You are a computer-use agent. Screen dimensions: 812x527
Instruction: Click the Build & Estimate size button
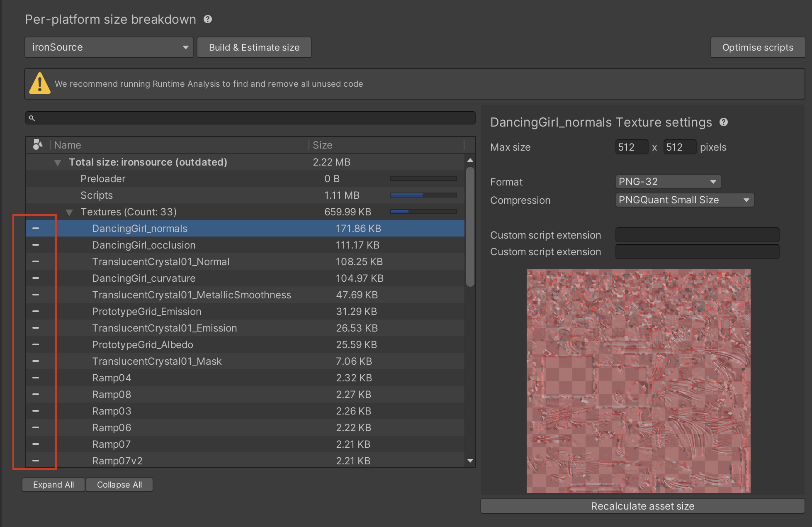click(x=254, y=47)
